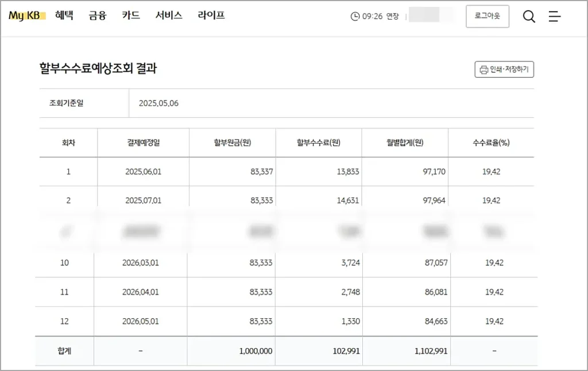Image resolution: width=588 pixels, height=371 pixels.
Task: Select total fee 102,991
Action: (x=346, y=351)
